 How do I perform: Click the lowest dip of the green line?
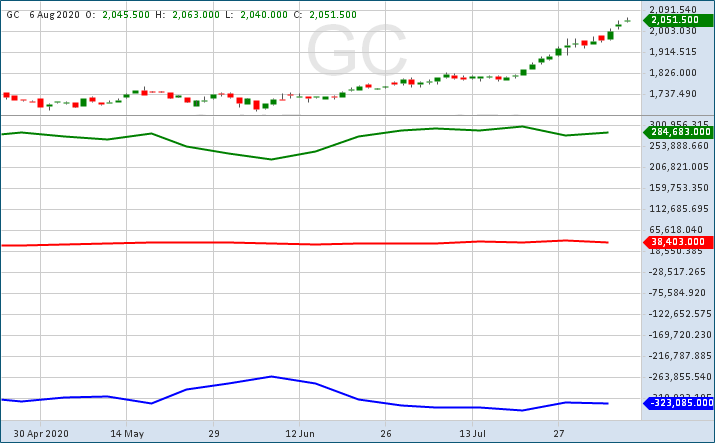[x=271, y=159]
